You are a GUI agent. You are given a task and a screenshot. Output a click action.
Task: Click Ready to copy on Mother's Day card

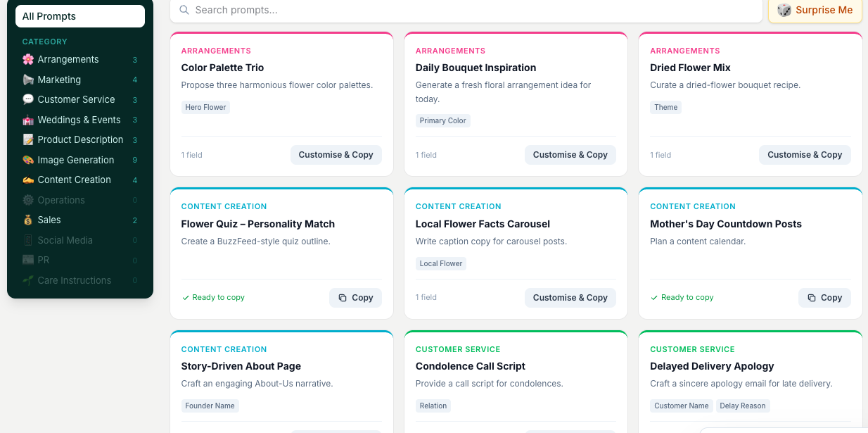click(x=682, y=298)
